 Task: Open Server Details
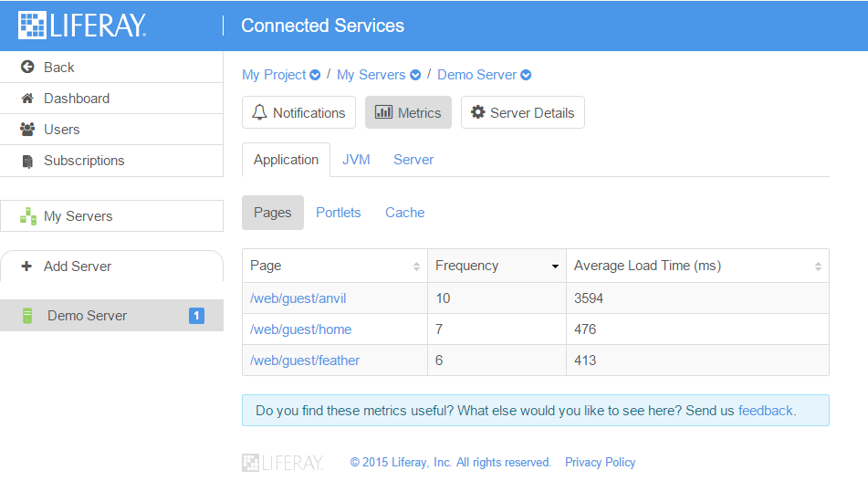(523, 112)
